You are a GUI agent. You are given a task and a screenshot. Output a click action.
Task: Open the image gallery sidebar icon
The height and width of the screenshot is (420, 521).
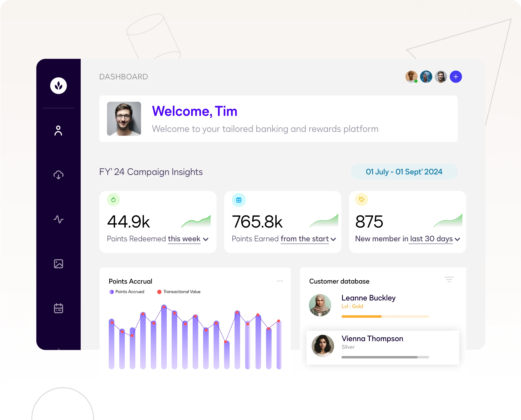(x=58, y=264)
